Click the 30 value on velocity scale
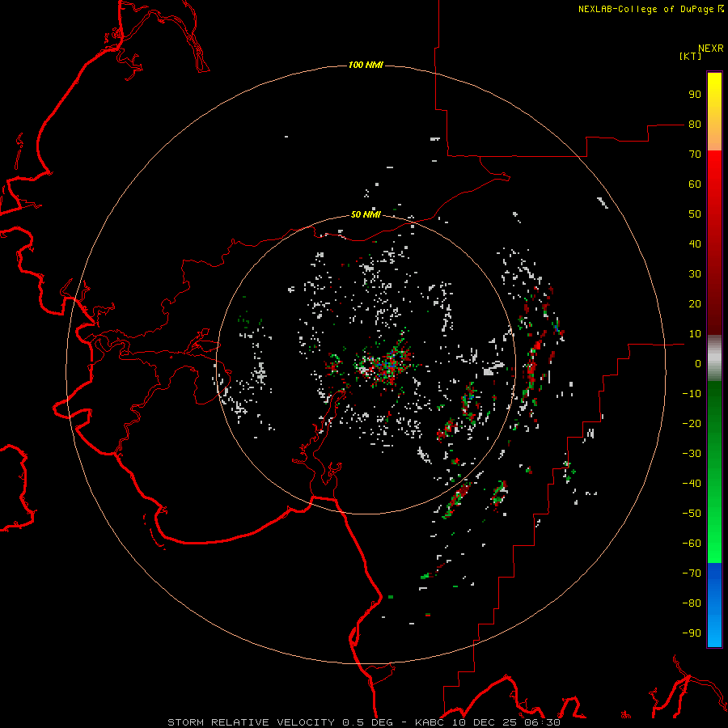The height and width of the screenshot is (728, 728). (695, 274)
